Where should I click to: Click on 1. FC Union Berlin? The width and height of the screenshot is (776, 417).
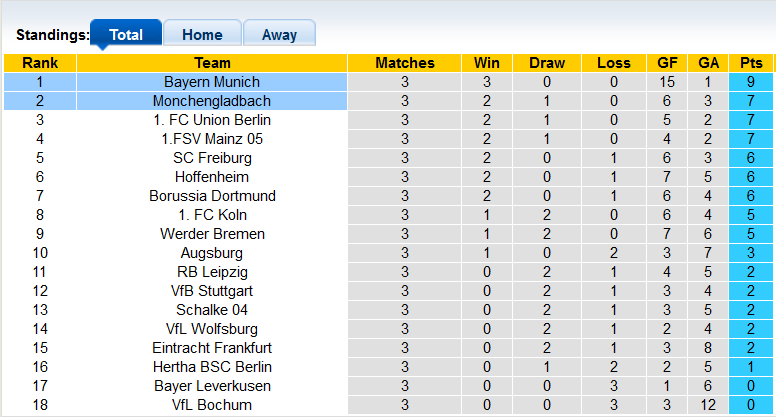[212, 120]
